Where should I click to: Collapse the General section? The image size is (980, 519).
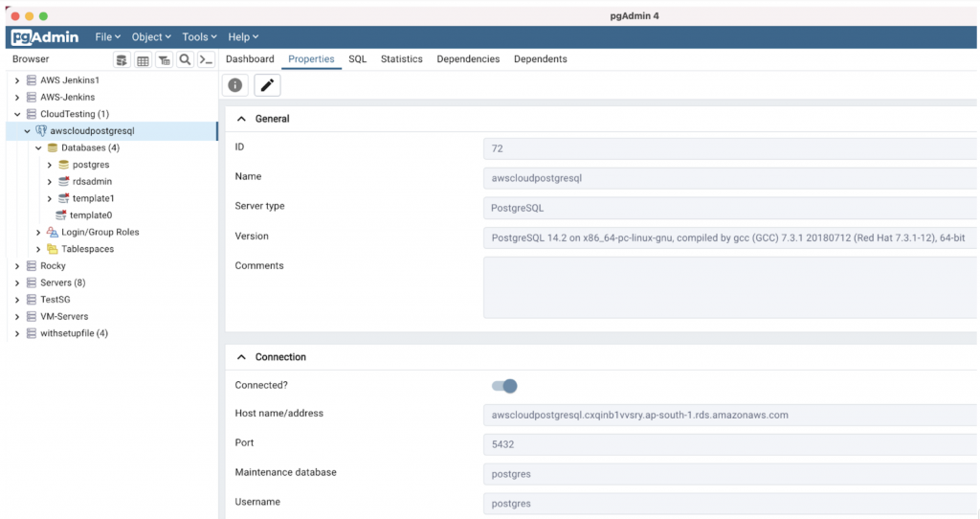pyautogui.click(x=241, y=119)
